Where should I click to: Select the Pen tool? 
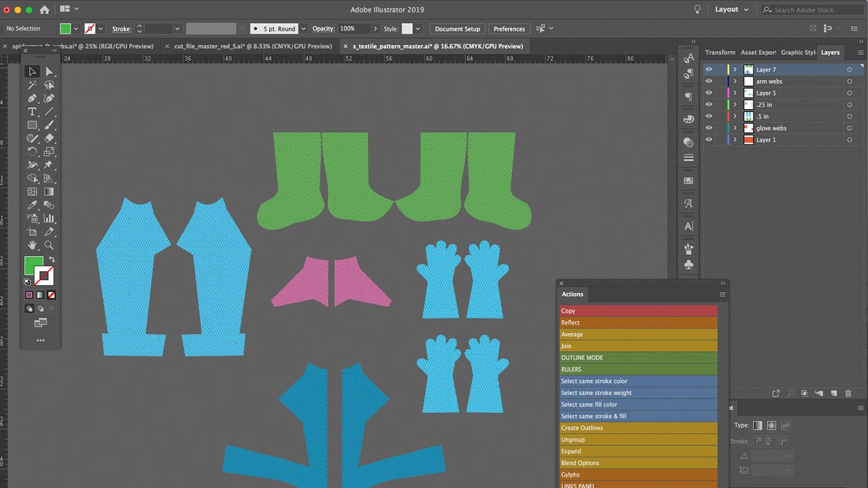32,98
